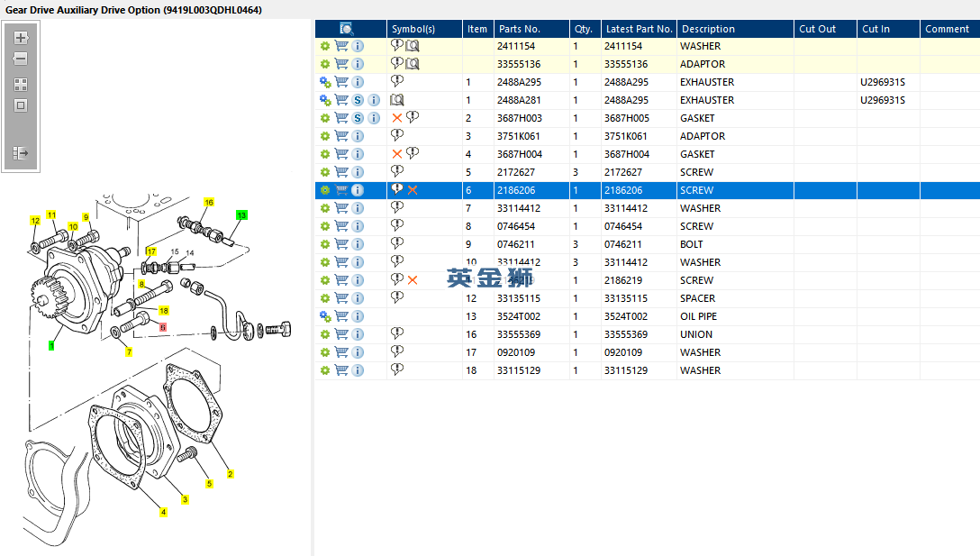This screenshot has height=556, width=980.
Task: Sort by Symbol(s) column header
Action: point(424,29)
